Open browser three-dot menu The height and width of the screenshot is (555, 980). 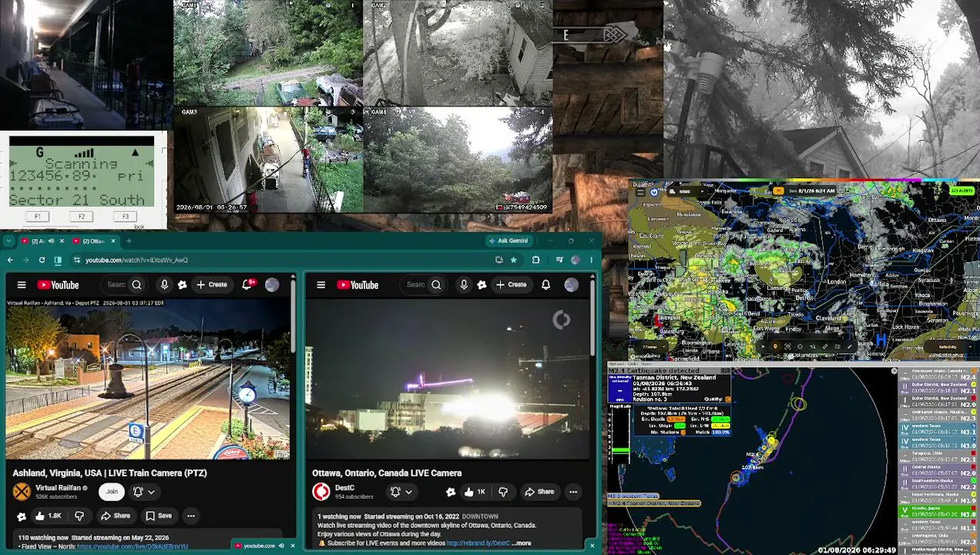591,260
